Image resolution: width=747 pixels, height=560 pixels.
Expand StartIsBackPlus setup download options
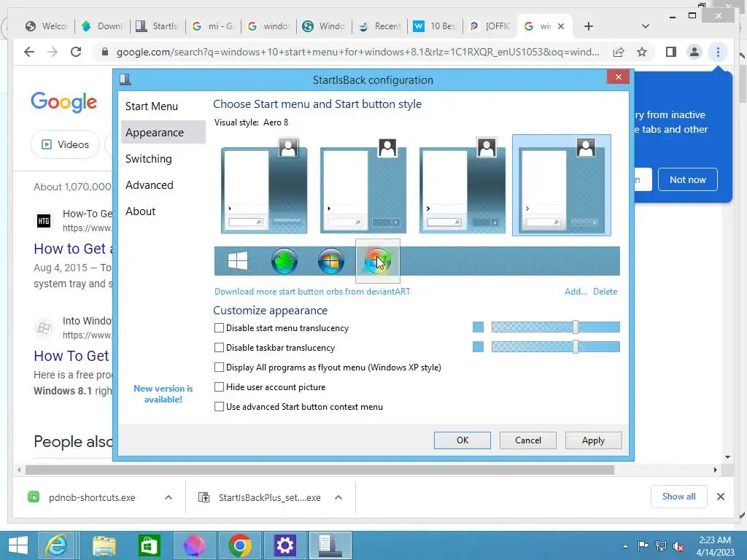click(338, 497)
